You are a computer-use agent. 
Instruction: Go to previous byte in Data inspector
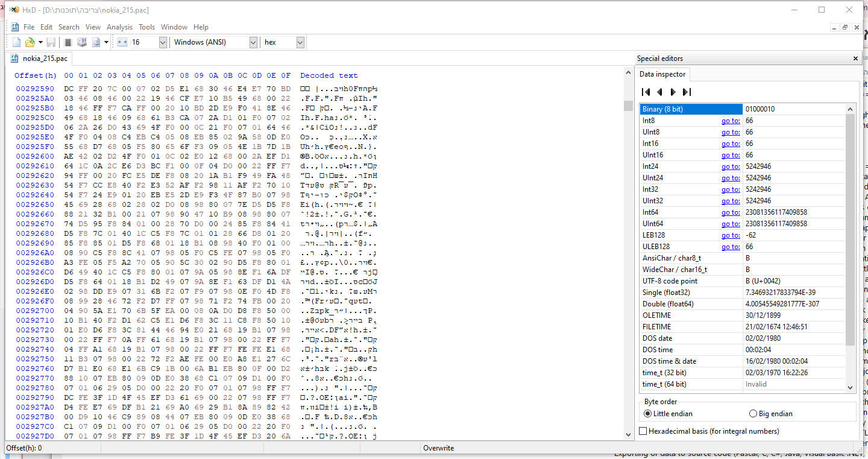[659, 92]
